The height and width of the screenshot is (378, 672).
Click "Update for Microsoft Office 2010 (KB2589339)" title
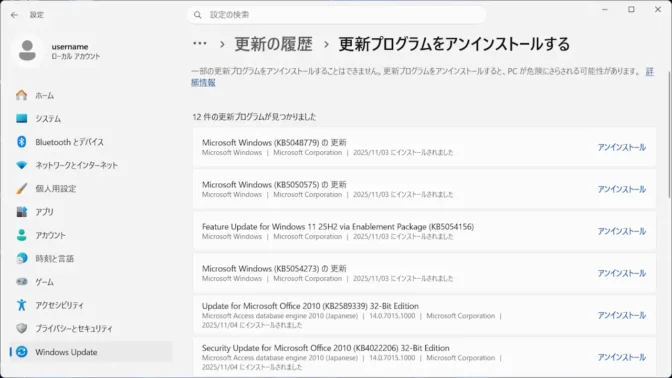point(310,306)
